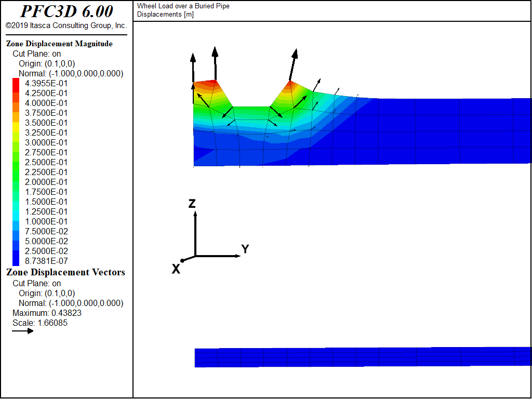532x399 pixels.
Task: Select the Zone Displacement Magnitude heading
Action: (x=59, y=44)
